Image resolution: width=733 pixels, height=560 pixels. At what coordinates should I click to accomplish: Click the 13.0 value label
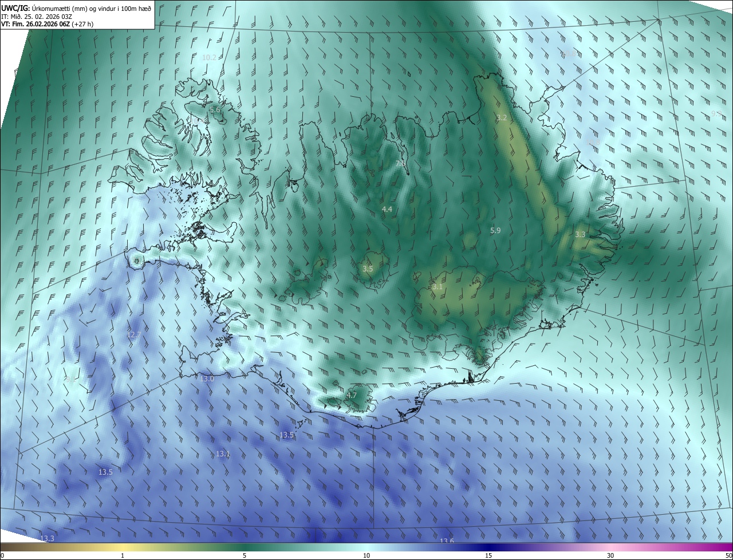coord(207,378)
